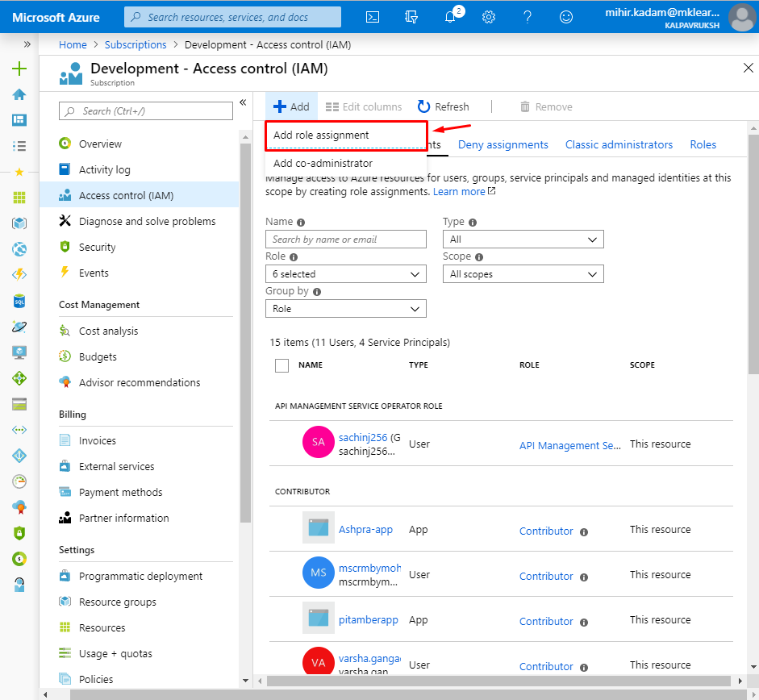Open account avatar for mihir.kadam
Screen dimensions: 759x700
741,18
